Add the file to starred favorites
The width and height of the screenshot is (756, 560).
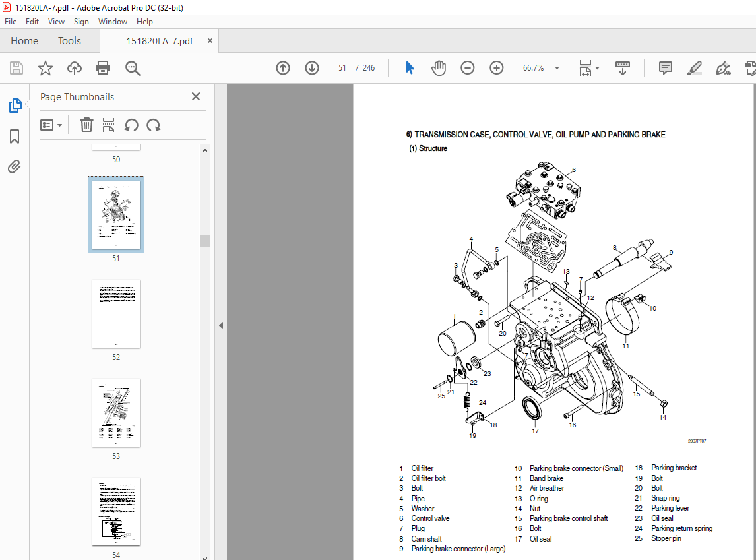coord(46,68)
